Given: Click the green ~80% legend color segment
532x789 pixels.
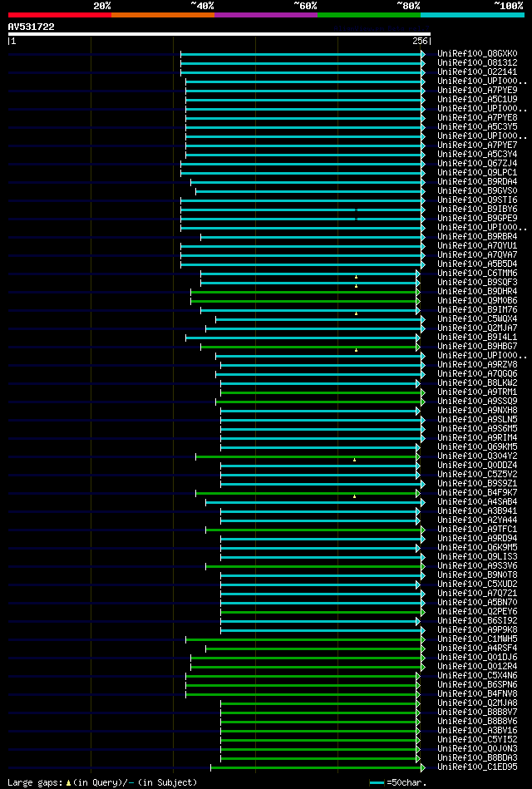Looking at the screenshot, I should pyautogui.click(x=369, y=15).
